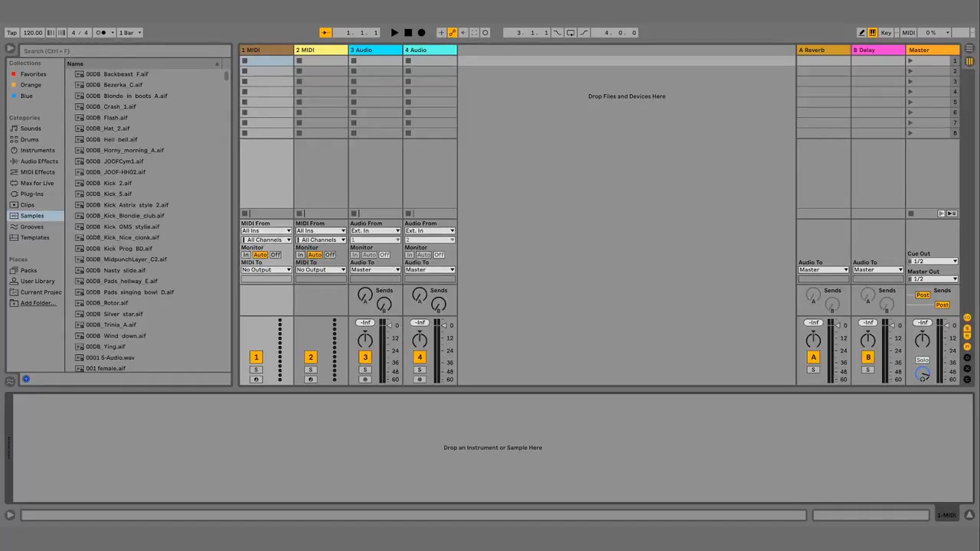Deactivate track 1 MIDI with its activator

click(x=256, y=357)
